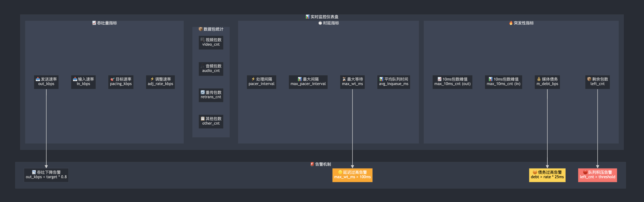Click the chart icon beside 吞吐量指标
The height and width of the screenshot is (202, 644).
(94, 23)
